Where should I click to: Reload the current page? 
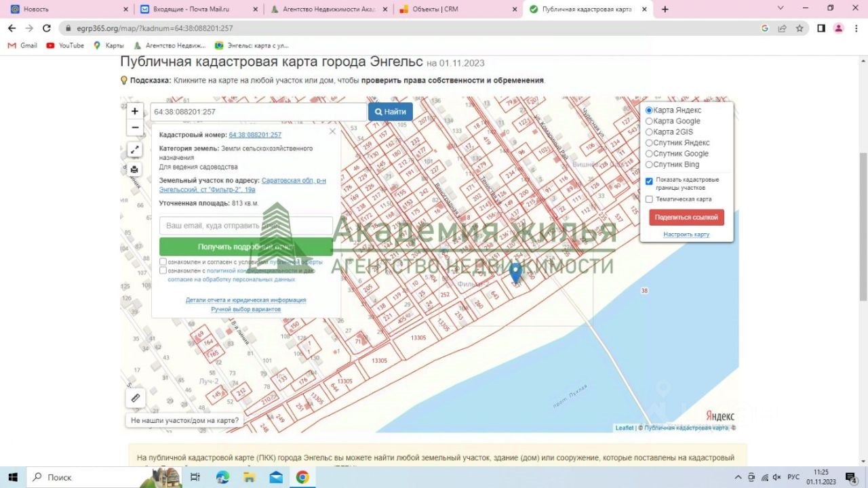tap(47, 28)
